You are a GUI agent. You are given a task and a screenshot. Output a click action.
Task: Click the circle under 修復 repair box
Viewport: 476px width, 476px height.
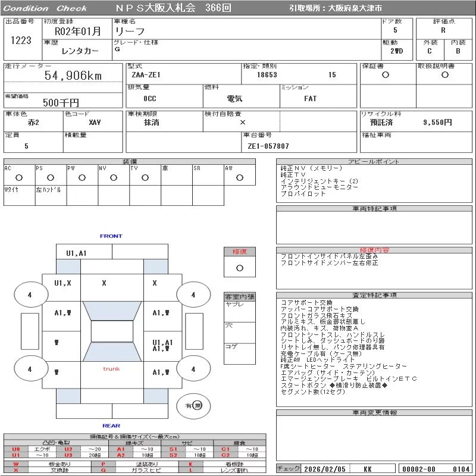tap(239, 268)
